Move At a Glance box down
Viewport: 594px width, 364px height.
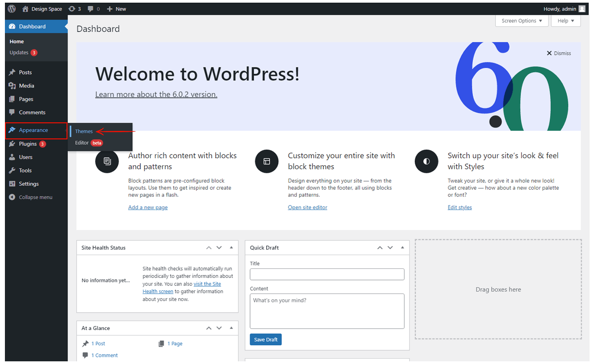point(219,328)
